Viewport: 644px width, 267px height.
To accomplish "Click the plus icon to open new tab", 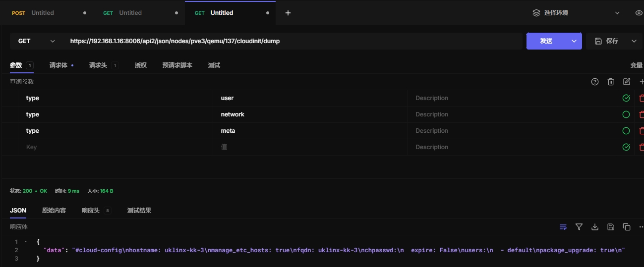I will click(288, 13).
